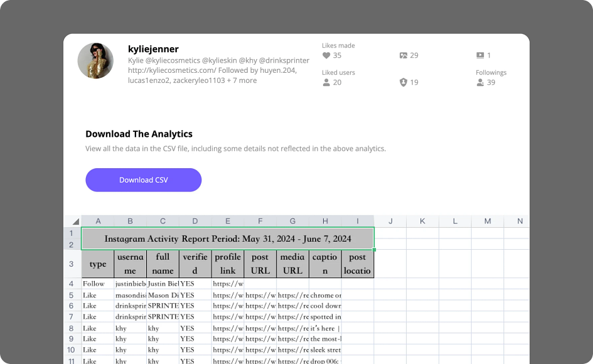Click the shield verified icon next to 19
The height and width of the screenshot is (364, 593).
[x=403, y=82]
